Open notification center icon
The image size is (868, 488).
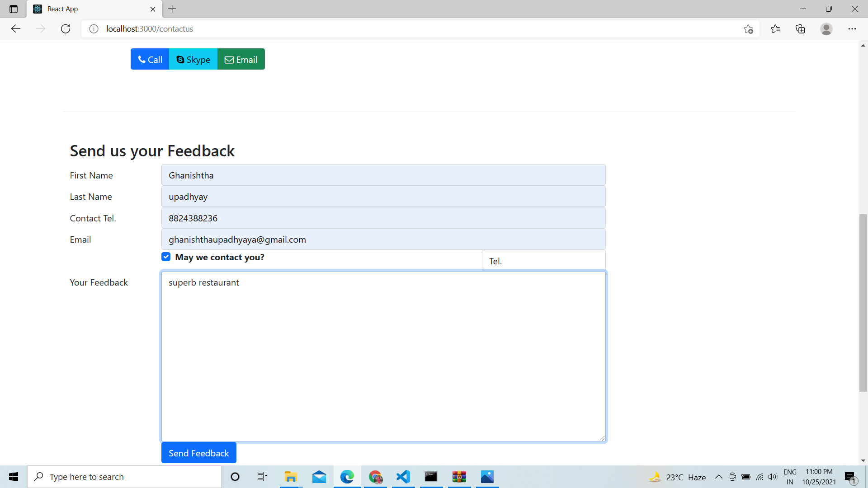coord(850,477)
